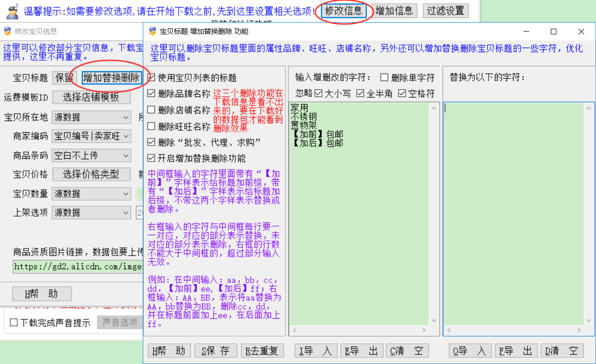This screenshot has width=596, height=364.
Task: Click the 宝贝标题 dialog title icon
Action: 152,32
